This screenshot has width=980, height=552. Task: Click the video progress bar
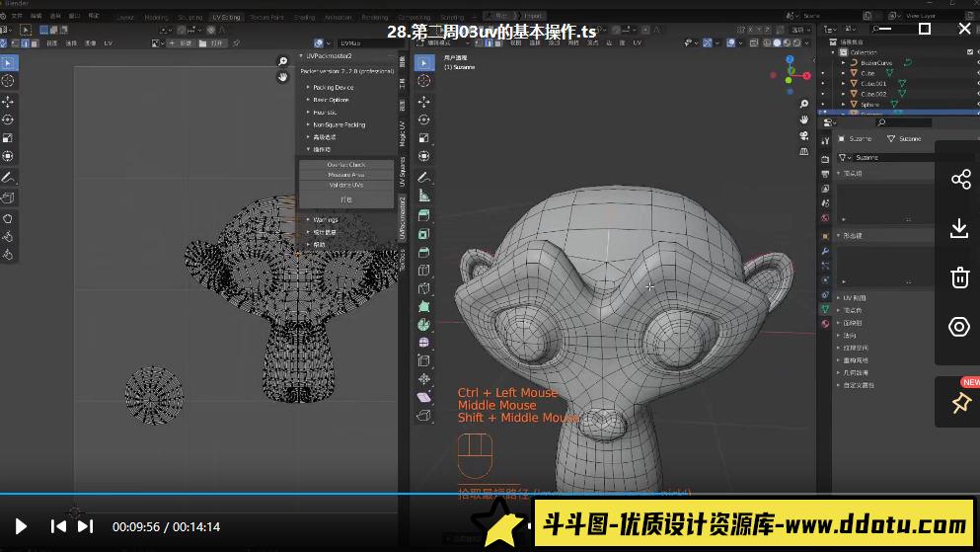click(x=490, y=494)
